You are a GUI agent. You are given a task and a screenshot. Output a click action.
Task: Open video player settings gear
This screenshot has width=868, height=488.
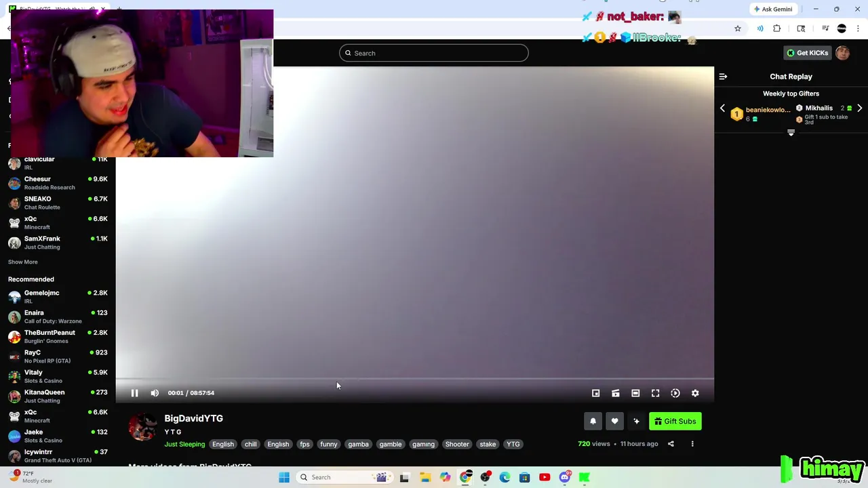pos(695,393)
